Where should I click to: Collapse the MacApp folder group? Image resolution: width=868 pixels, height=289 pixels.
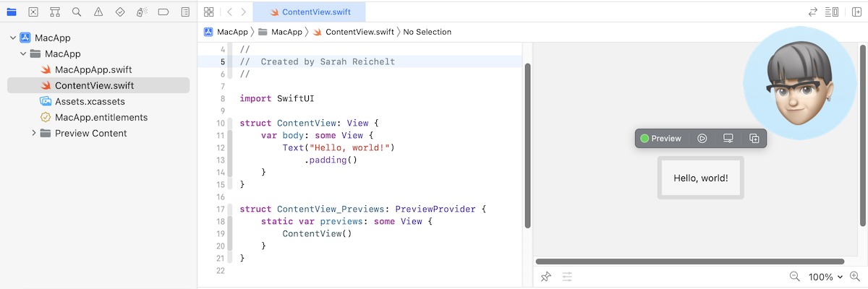click(x=23, y=53)
